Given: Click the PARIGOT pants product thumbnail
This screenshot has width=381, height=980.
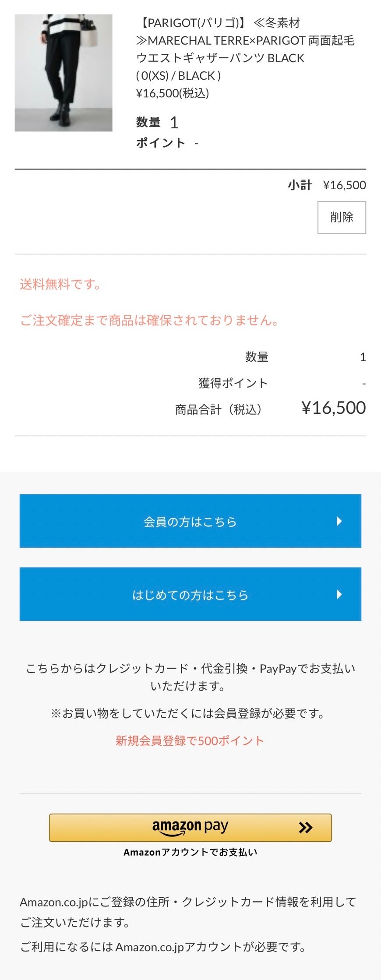Looking at the screenshot, I should pos(63,73).
